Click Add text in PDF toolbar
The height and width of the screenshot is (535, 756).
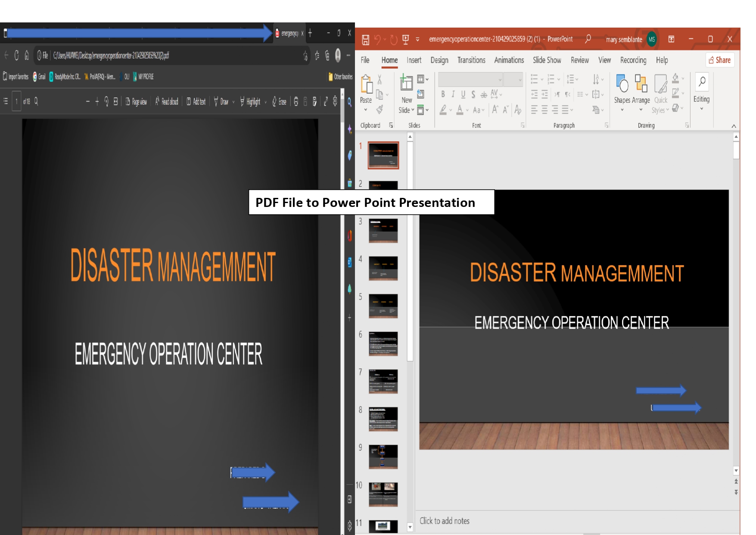pos(196,102)
